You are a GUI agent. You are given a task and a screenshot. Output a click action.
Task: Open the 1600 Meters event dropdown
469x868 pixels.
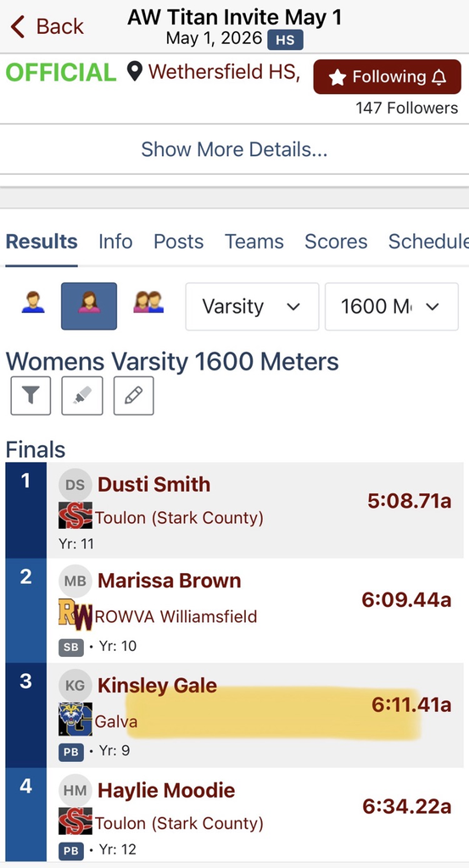(392, 306)
